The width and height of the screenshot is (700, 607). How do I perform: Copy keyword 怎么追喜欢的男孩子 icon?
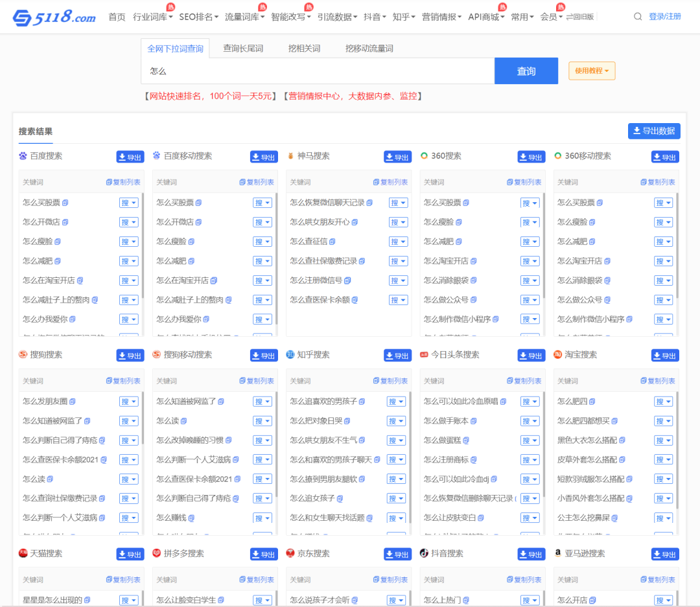362,401
